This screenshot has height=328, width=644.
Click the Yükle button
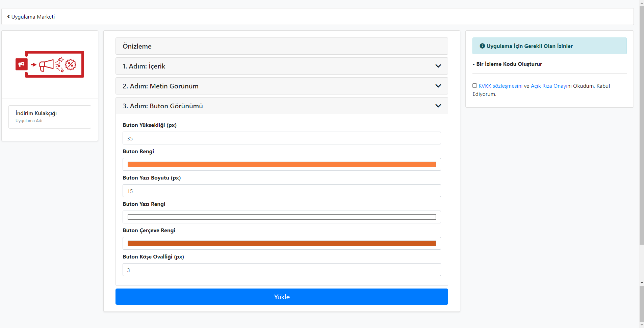(282, 297)
